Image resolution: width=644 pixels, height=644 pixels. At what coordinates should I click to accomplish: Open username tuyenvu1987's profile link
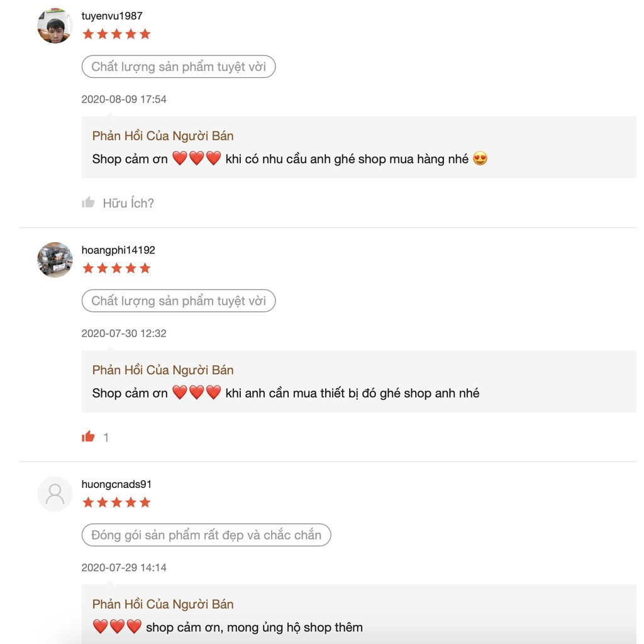click(112, 16)
